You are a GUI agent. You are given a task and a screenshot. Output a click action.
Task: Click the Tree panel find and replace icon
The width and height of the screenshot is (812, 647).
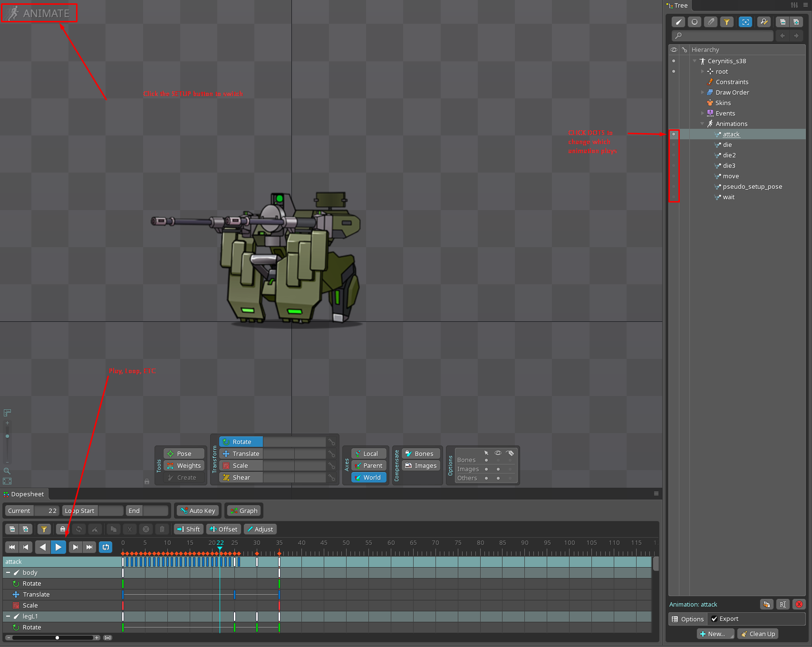click(x=764, y=22)
